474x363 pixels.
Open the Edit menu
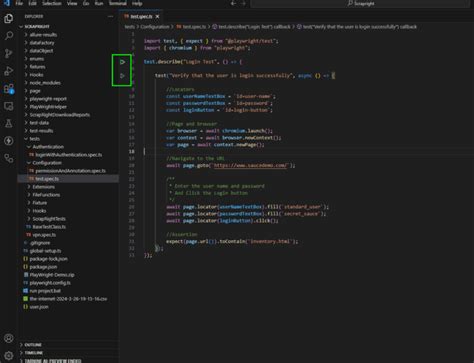tap(32, 3)
